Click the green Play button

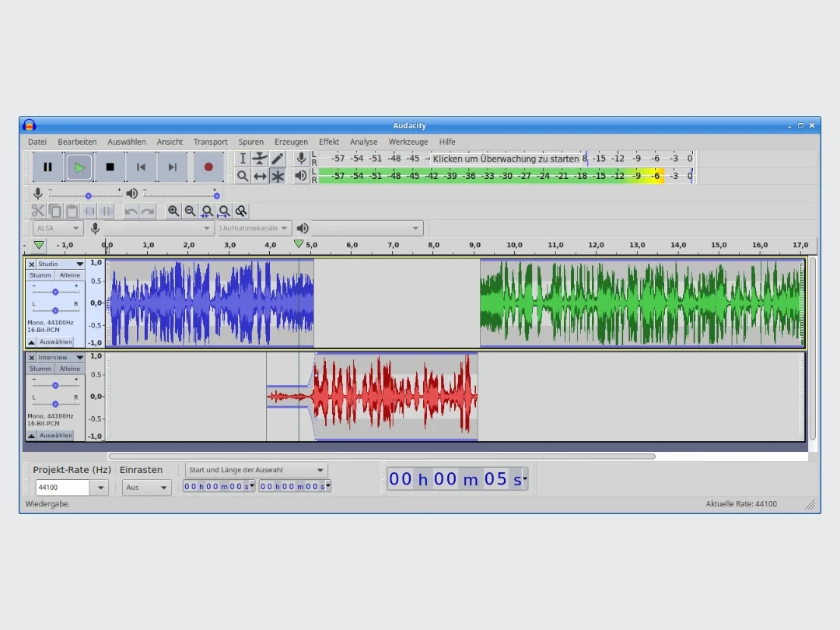point(79,167)
